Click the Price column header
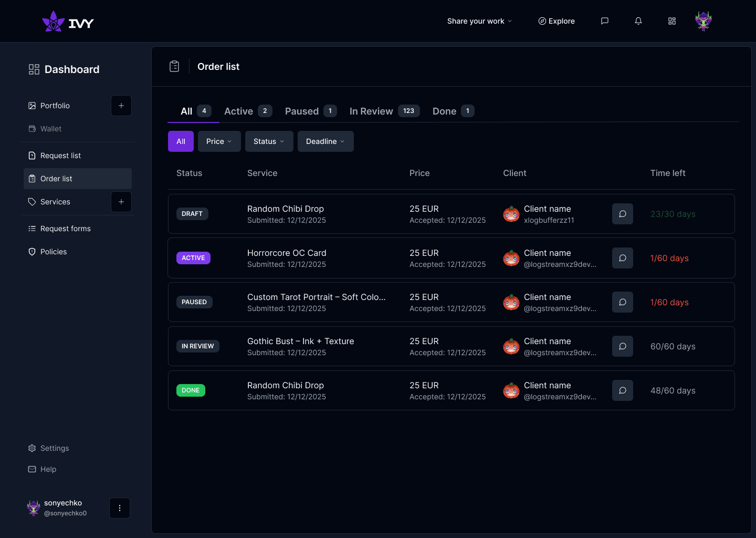The image size is (756, 538). click(419, 173)
